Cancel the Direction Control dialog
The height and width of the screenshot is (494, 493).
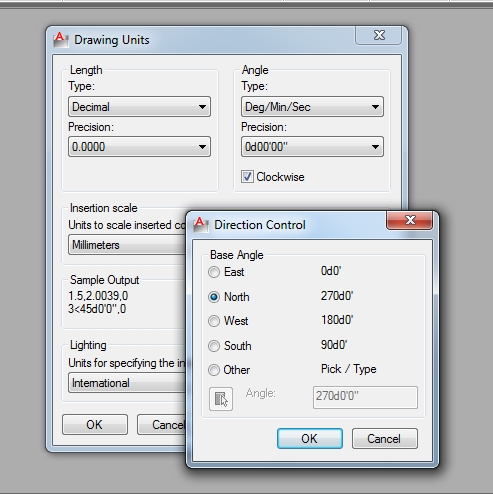tap(385, 439)
